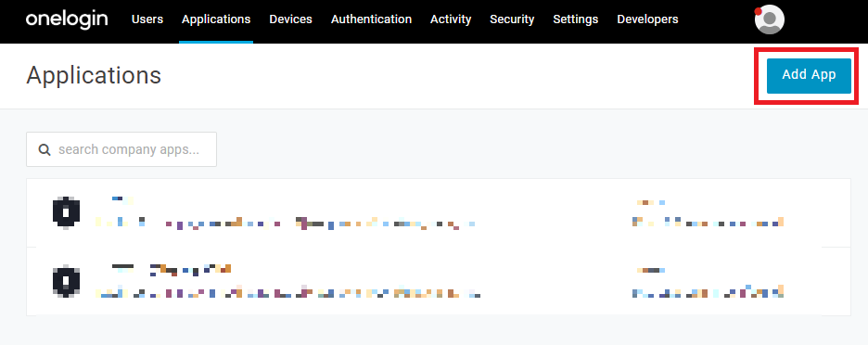The width and height of the screenshot is (868, 345).
Task: Click the magnifier icon in search box
Action: tap(45, 149)
